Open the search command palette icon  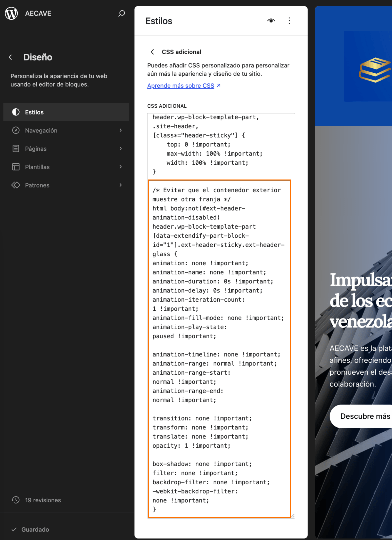point(121,14)
